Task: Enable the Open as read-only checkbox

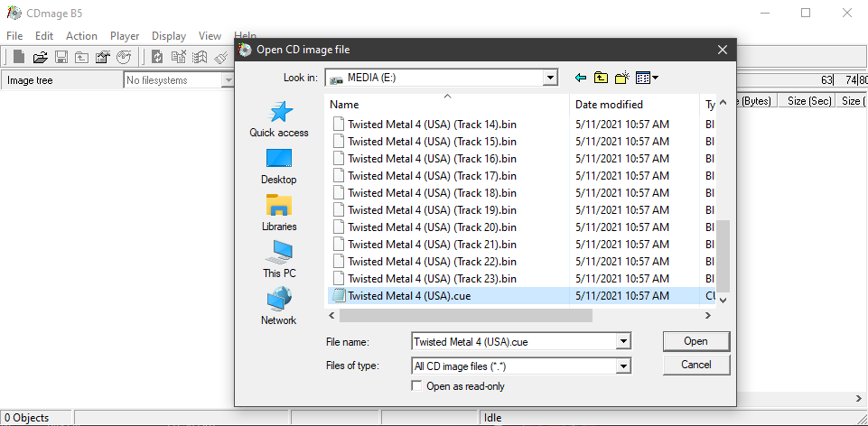Action: (x=416, y=386)
